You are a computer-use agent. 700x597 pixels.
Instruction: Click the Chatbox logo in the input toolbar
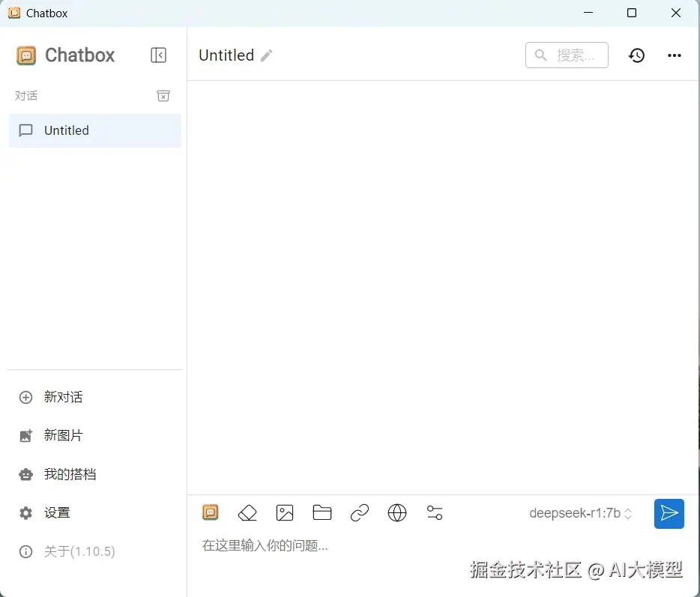211,512
